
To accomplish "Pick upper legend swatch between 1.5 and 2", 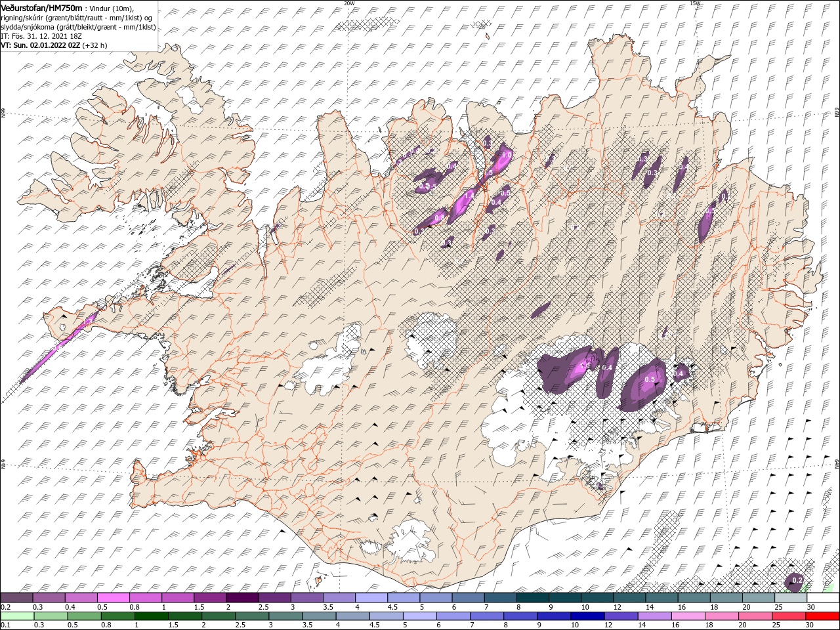I will point(209,598).
